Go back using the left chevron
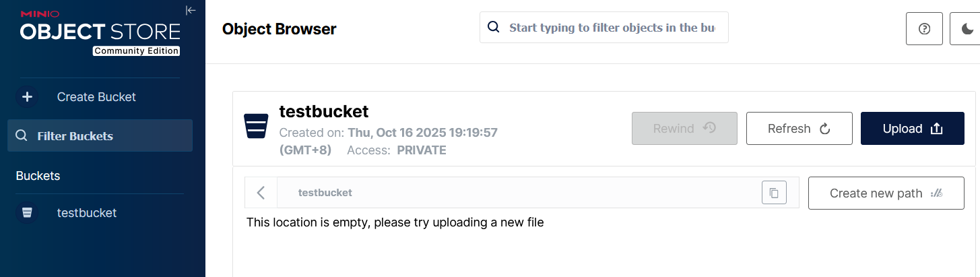Image resolution: width=980 pixels, height=277 pixels. (x=261, y=193)
